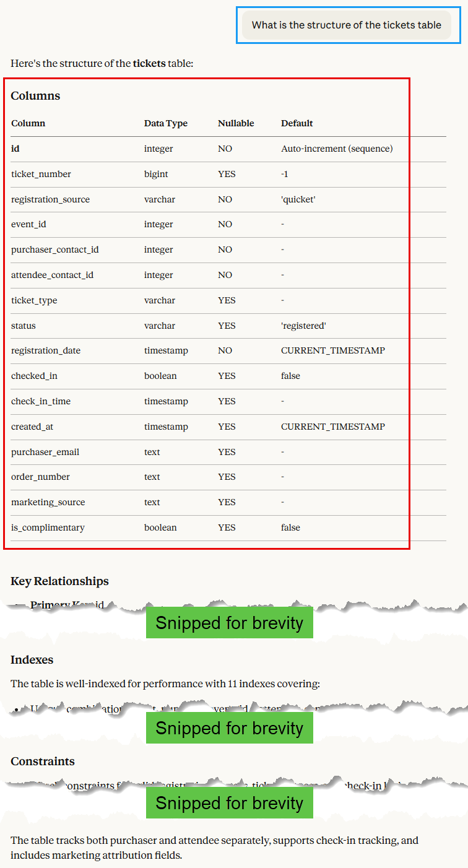Select the purchaser_contact_id cell

pos(54,250)
